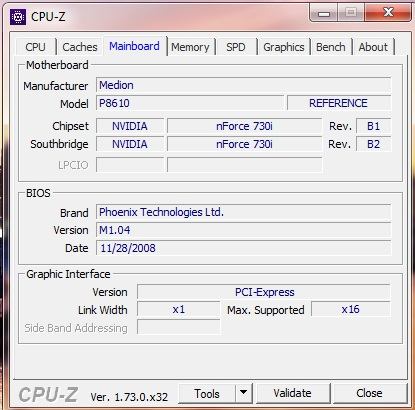Go to the Memory tab
The height and width of the screenshot is (410, 415).
pyautogui.click(x=190, y=47)
